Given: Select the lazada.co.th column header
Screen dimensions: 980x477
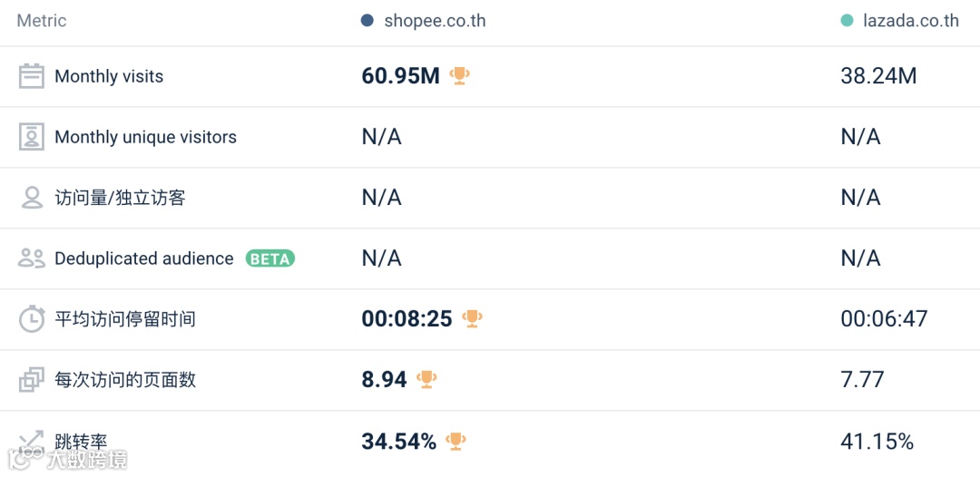Looking at the screenshot, I should point(911,21).
